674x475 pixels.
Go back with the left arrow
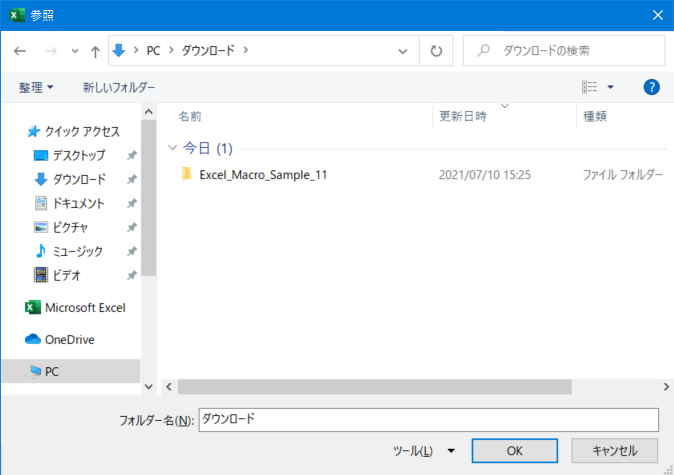[x=20, y=51]
